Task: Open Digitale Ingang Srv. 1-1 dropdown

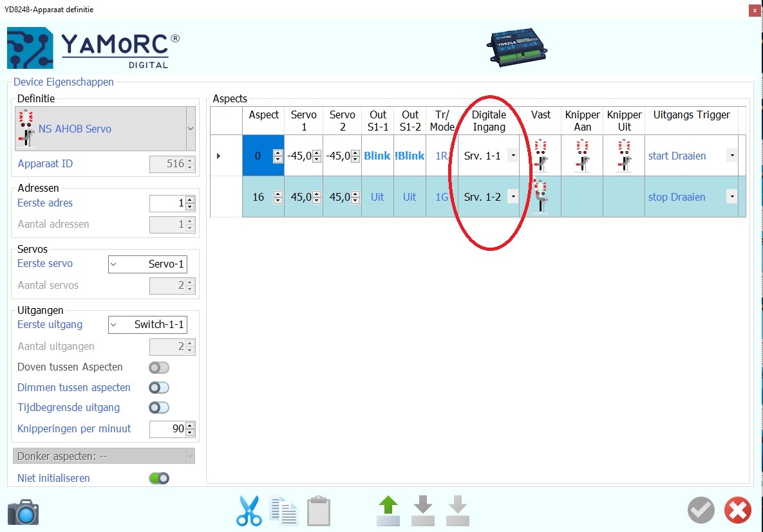Action: tap(512, 156)
